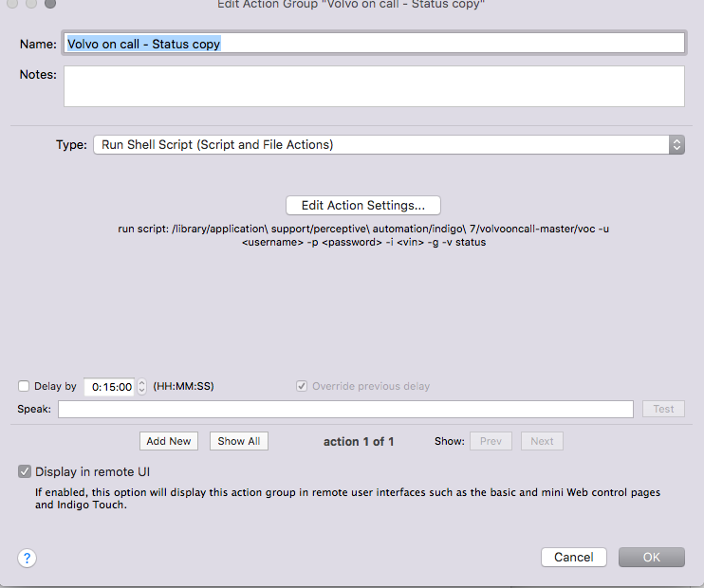Click the Next action button
This screenshot has width=704, height=588.
click(542, 441)
